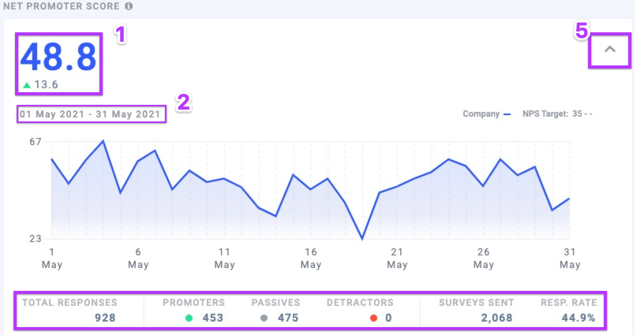Collapse the NPS panel with the chevron
The image size is (644, 335).
[609, 50]
